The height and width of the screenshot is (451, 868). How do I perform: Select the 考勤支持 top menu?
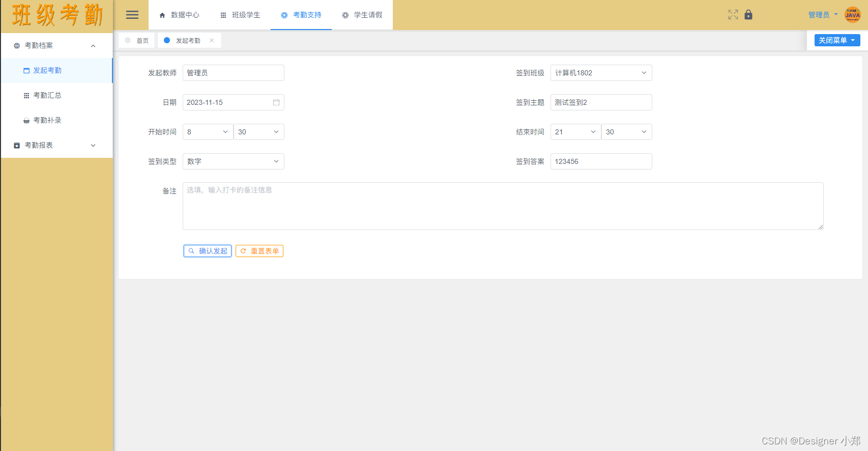(x=301, y=15)
